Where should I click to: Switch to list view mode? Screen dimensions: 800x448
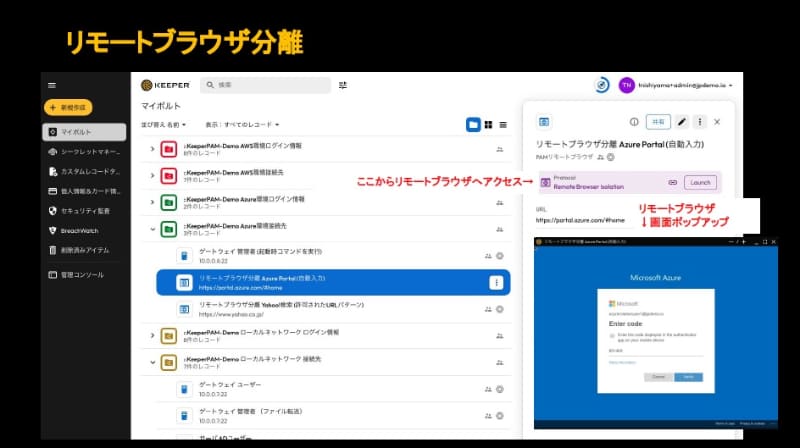click(x=503, y=125)
